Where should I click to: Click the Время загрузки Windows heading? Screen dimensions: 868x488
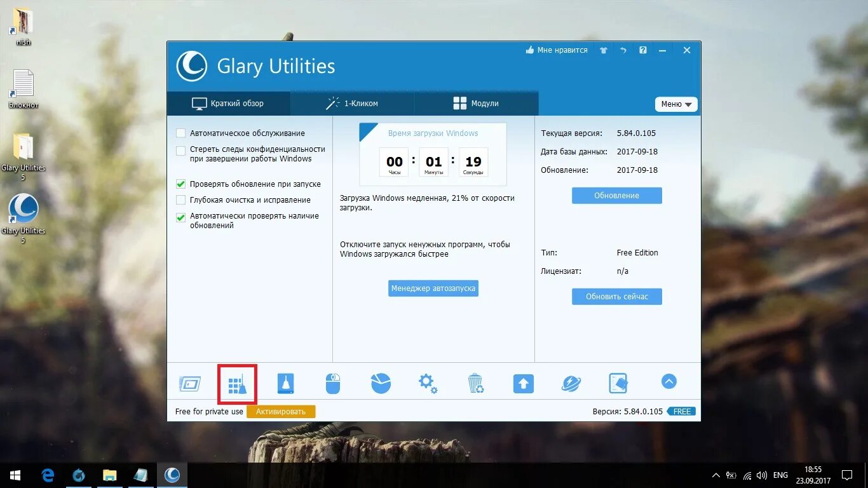[x=433, y=133]
